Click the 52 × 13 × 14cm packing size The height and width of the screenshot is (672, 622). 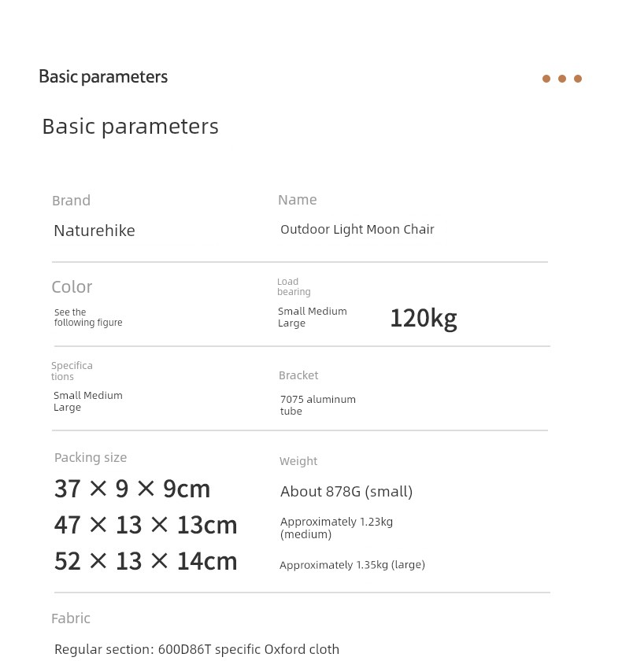coord(146,561)
